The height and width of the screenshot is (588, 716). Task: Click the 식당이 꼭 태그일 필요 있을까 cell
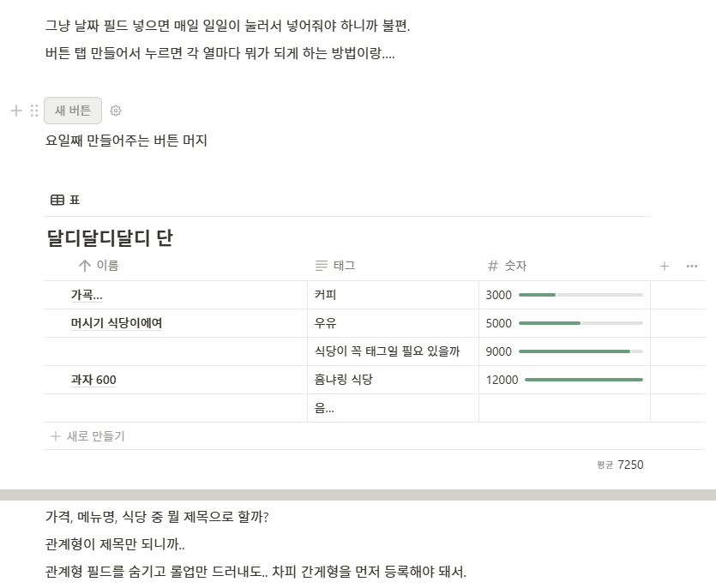click(394, 351)
